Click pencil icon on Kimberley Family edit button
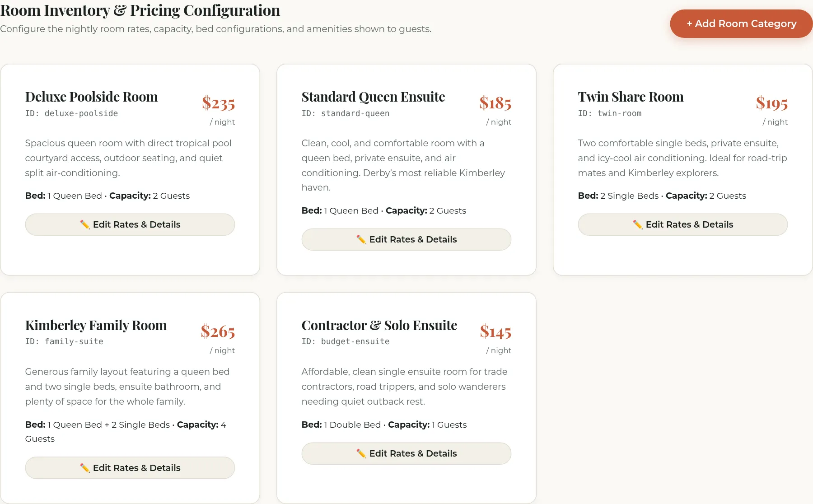 85,468
